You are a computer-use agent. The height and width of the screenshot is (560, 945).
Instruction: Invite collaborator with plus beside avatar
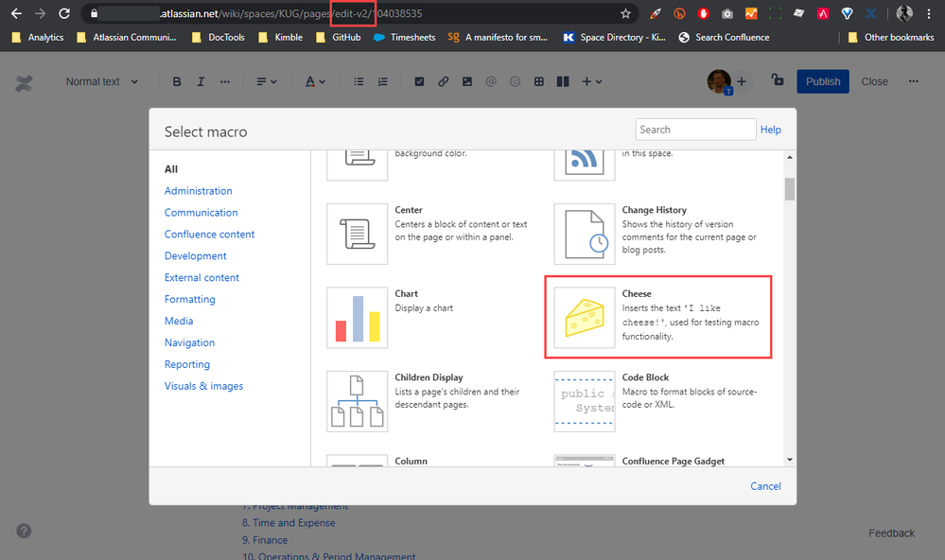click(742, 81)
